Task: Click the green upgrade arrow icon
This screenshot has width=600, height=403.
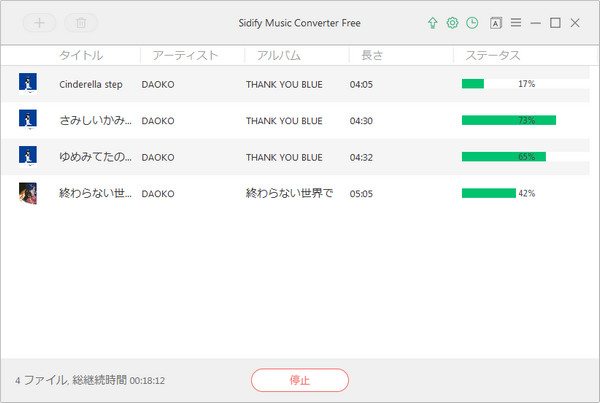Action: 432,23
